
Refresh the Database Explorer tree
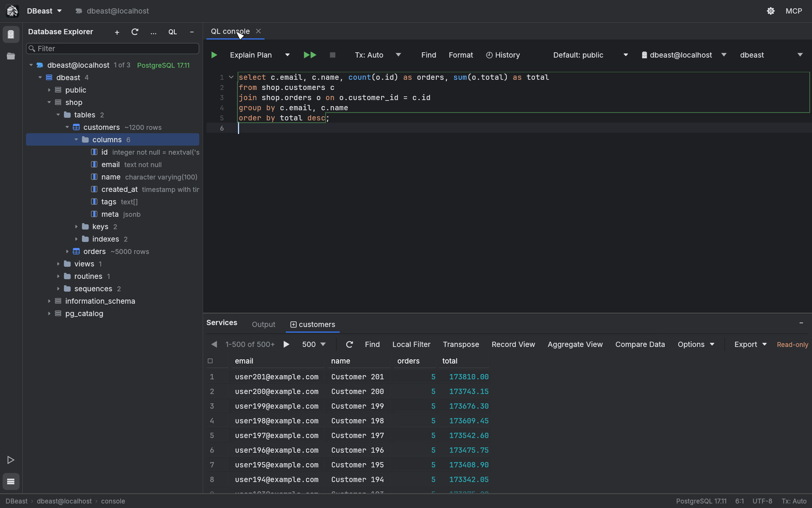135,32
